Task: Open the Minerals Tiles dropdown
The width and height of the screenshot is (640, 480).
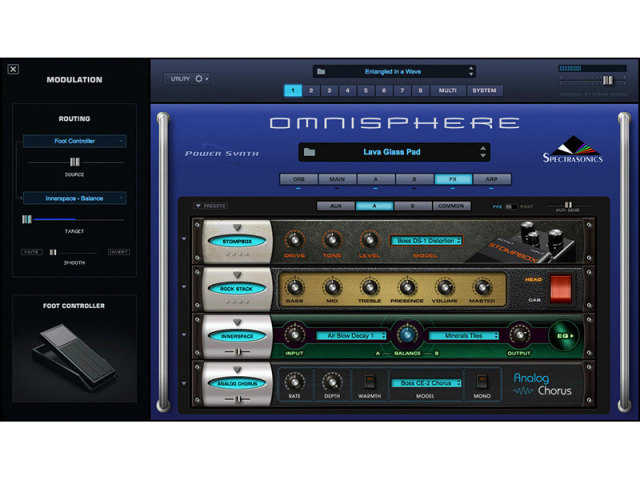Action: (464, 336)
